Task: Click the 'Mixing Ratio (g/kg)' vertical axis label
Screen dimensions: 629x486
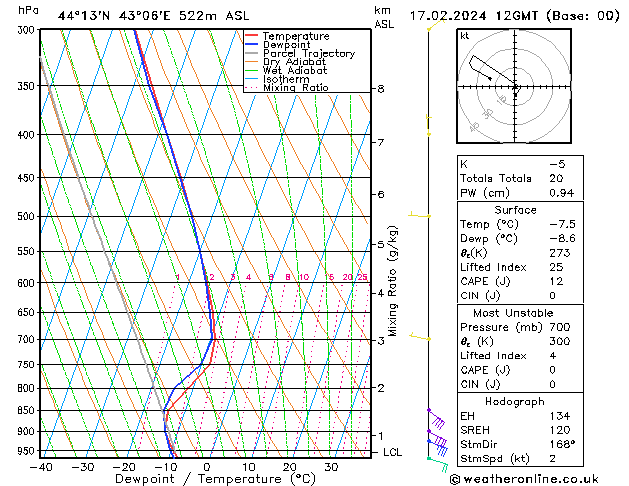Action: tap(392, 281)
